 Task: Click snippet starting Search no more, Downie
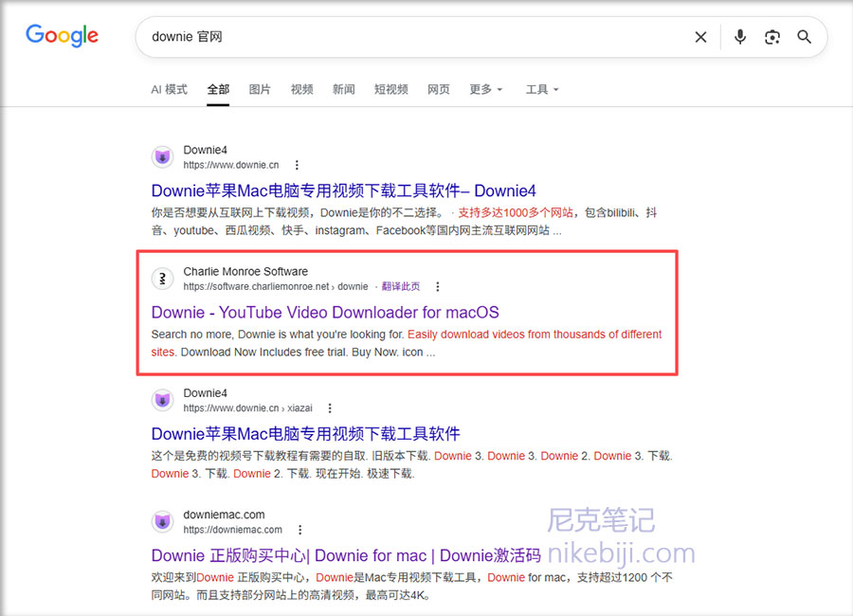coord(407,343)
